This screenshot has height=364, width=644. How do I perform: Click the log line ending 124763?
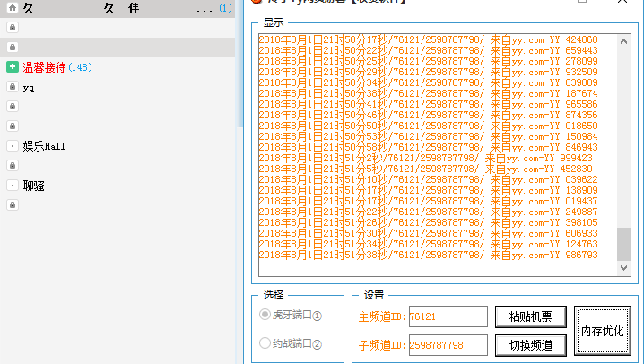click(x=429, y=244)
